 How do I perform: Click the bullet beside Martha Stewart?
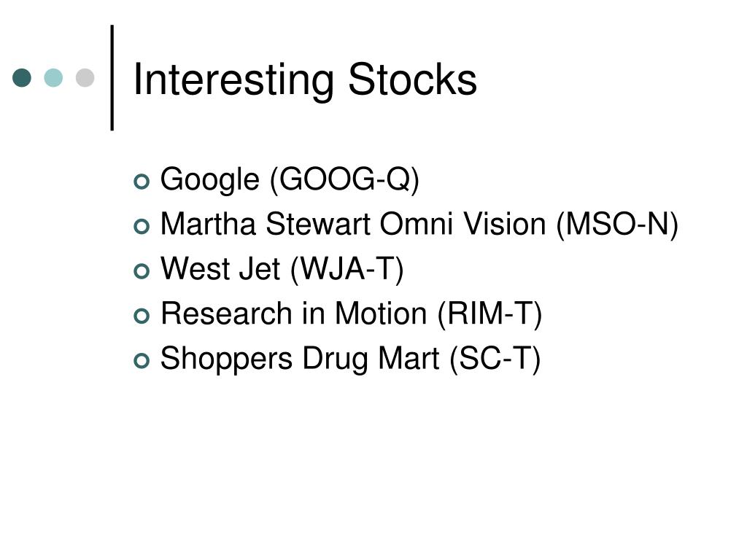tap(142, 226)
